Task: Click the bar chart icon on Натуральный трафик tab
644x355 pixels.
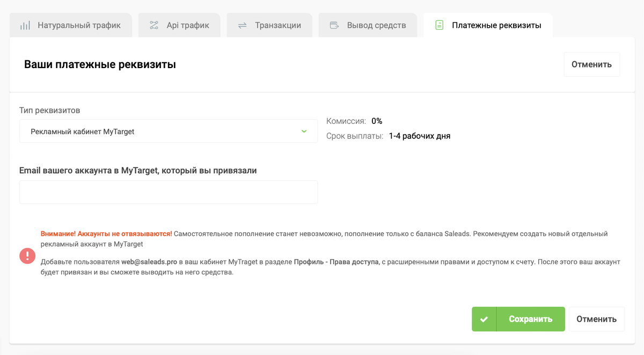Action: pyautogui.click(x=25, y=25)
